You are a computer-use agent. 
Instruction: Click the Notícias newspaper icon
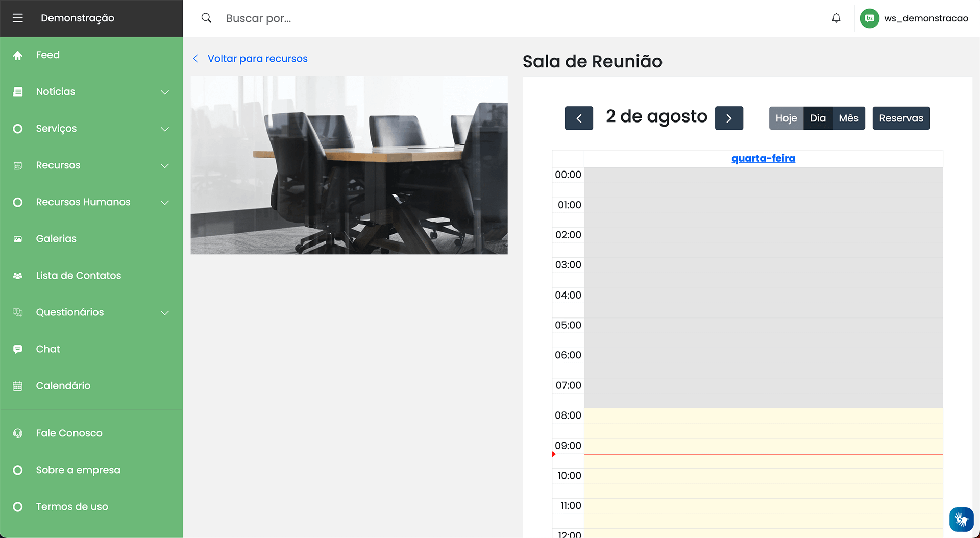pos(18,92)
